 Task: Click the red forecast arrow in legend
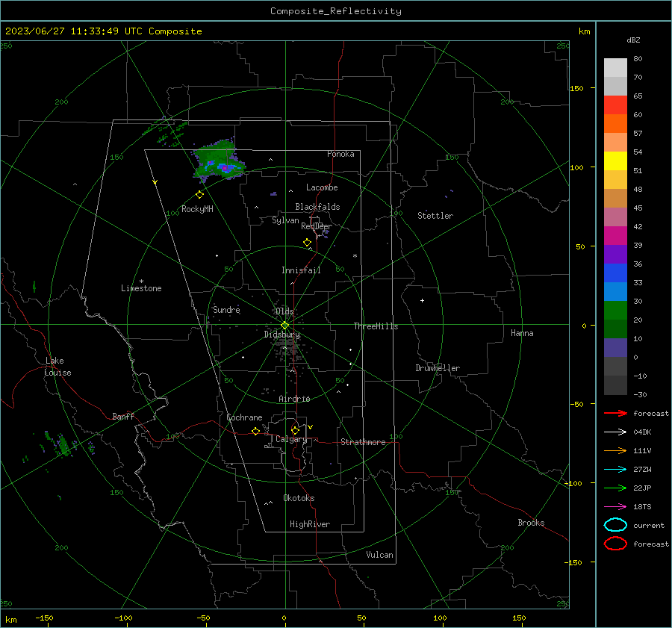point(615,413)
